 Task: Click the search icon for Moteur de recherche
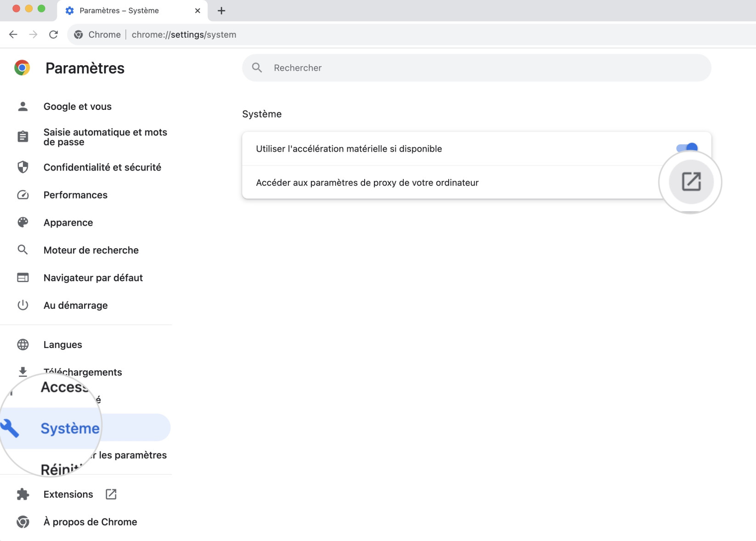coord(23,250)
